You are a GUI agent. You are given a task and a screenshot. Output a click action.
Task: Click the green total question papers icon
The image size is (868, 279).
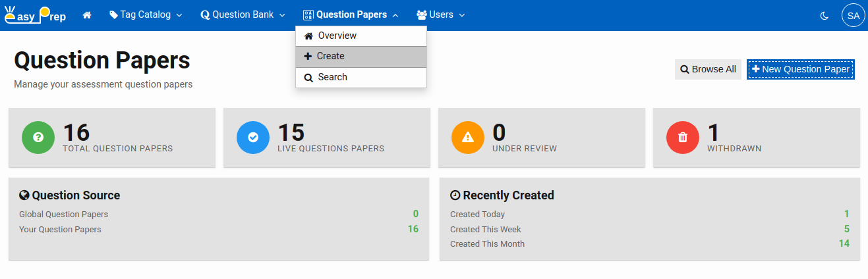coord(38,138)
